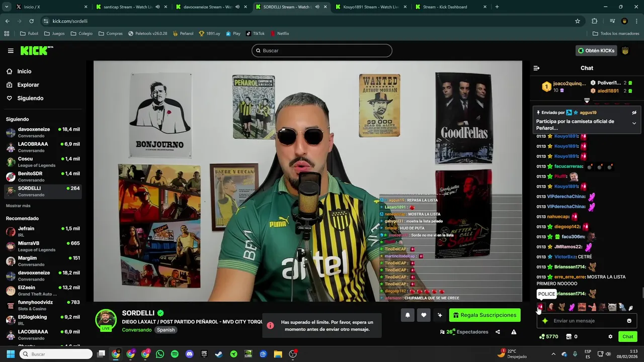This screenshot has width=644, height=362.
Task: Expand the gift leaderboard handle
Action: click(x=587, y=101)
